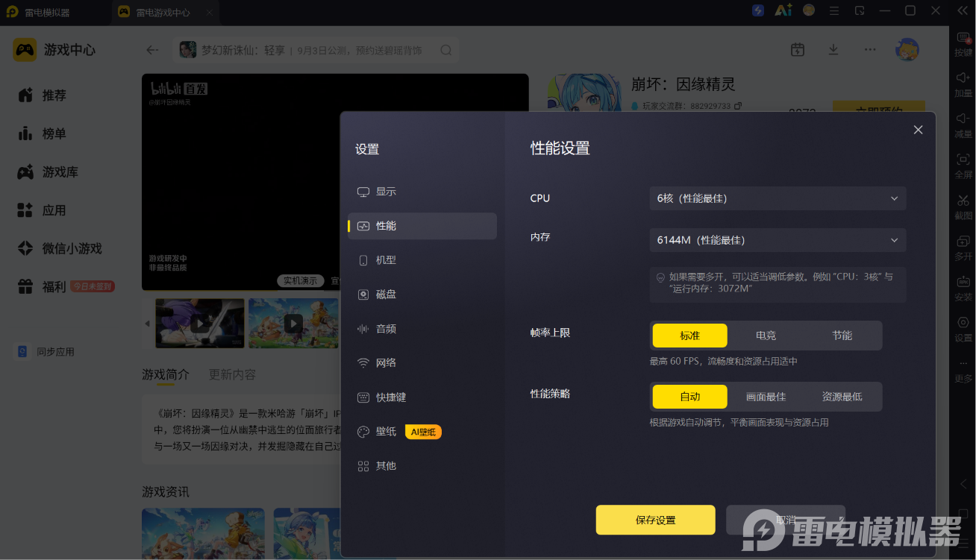Open 机型 device model settings
The height and width of the screenshot is (560, 976).
pos(422,260)
